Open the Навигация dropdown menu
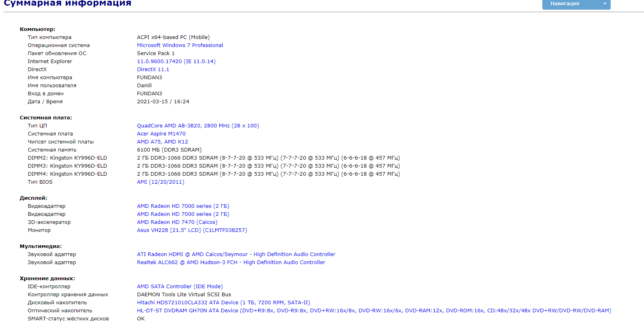This screenshot has width=644, height=328. [x=576, y=4]
